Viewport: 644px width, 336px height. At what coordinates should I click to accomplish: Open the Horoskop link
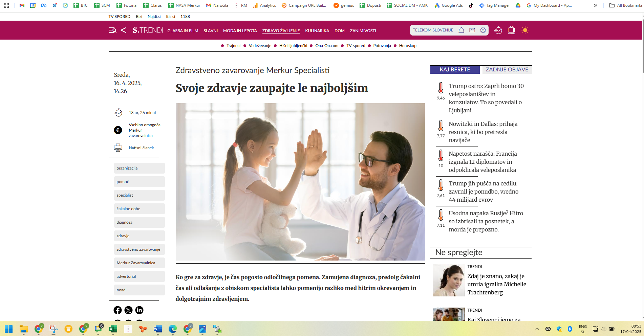click(408, 46)
